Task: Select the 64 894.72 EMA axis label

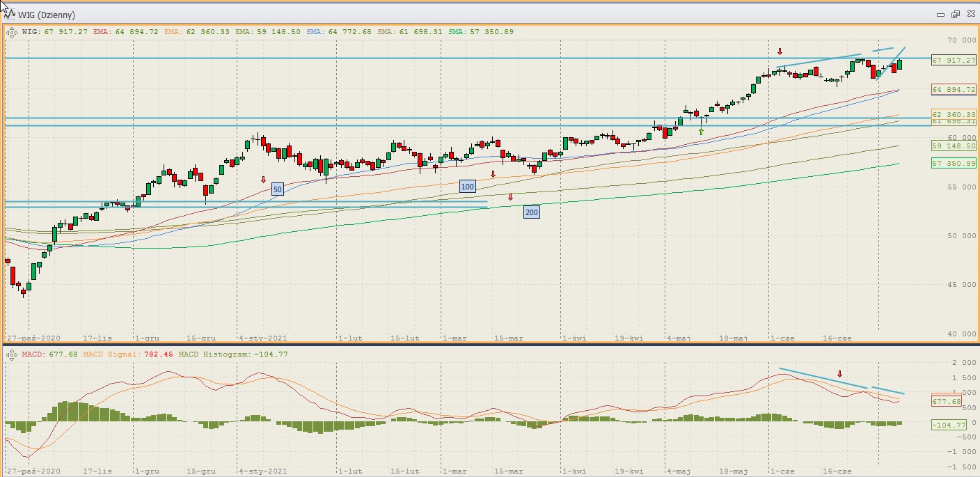Action: click(954, 89)
